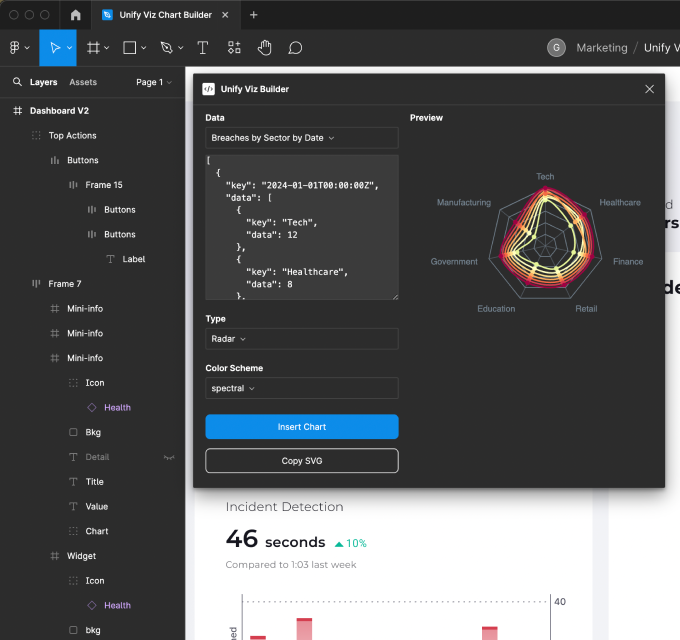Select the Comment tool
680x640 pixels.
click(295, 47)
